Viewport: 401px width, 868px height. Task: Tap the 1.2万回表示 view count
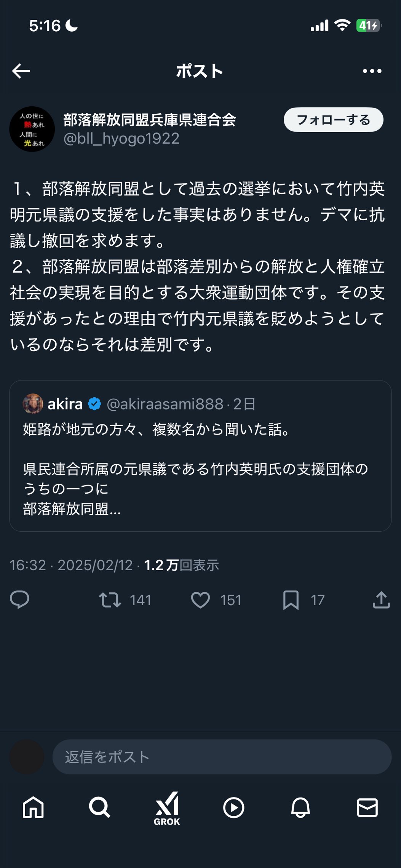182,565
